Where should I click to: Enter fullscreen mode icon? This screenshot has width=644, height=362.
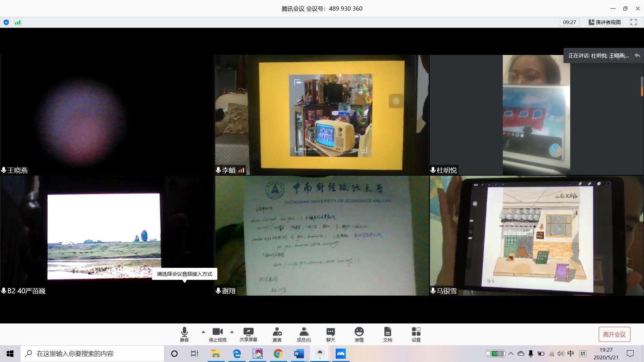(634, 22)
